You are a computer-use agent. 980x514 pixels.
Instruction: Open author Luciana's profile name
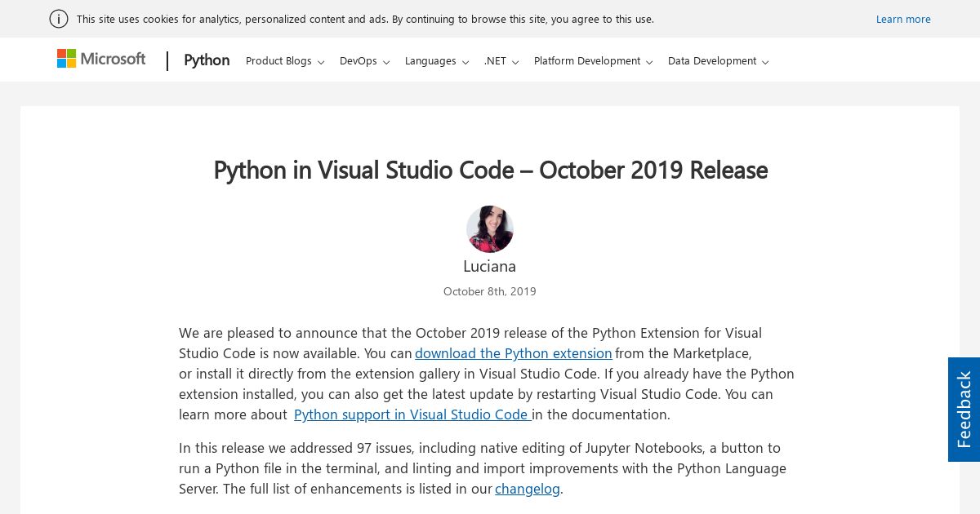490,266
